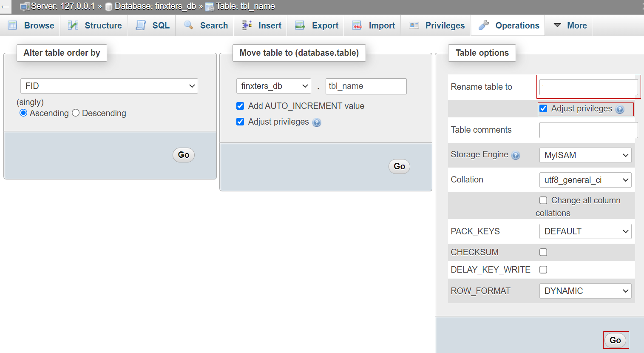
Task: Click the Browse icon in the toolbar
Action: coord(13,26)
